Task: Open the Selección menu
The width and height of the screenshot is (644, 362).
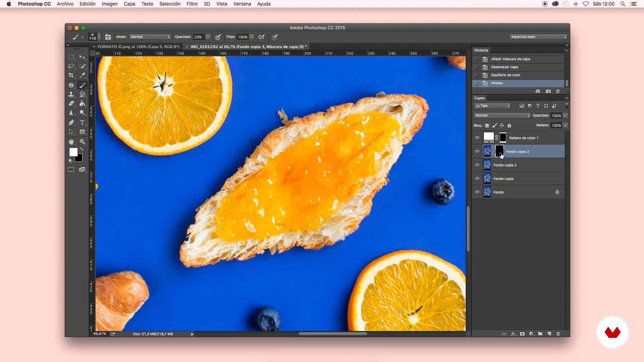Action: [170, 4]
